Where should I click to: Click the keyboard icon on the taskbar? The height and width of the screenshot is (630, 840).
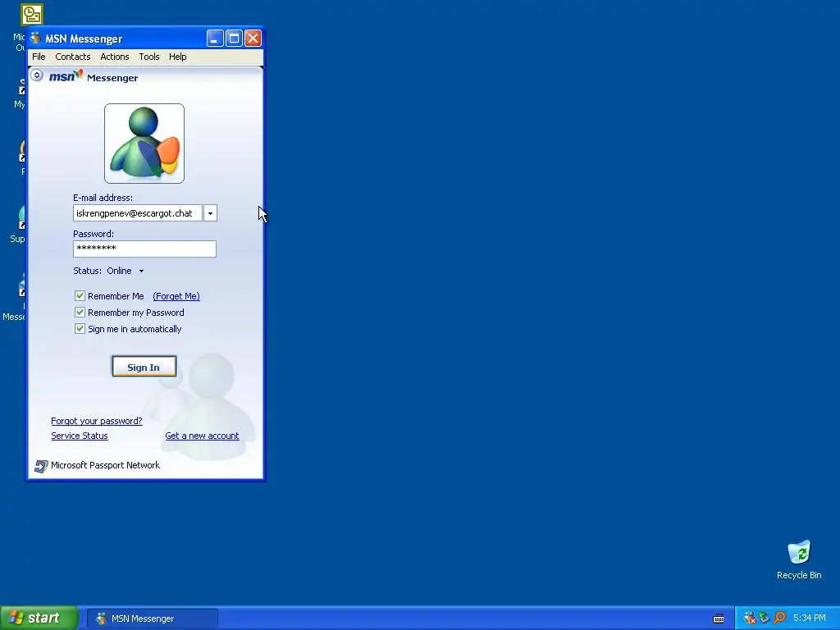pos(719,619)
